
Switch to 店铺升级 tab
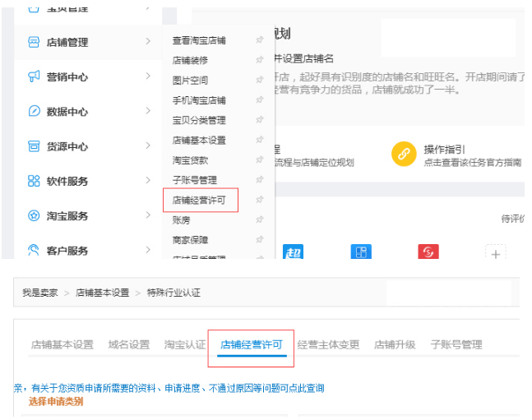(x=395, y=344)
